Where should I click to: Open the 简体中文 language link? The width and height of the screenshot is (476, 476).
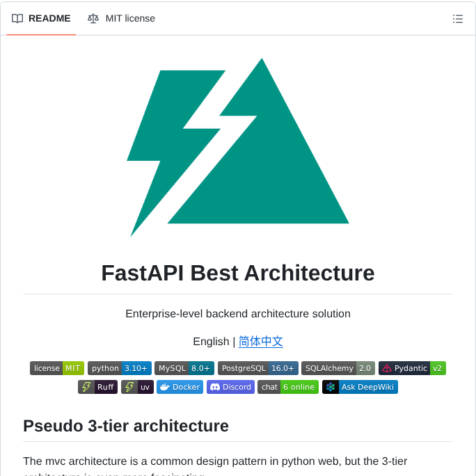click(261, 342)
